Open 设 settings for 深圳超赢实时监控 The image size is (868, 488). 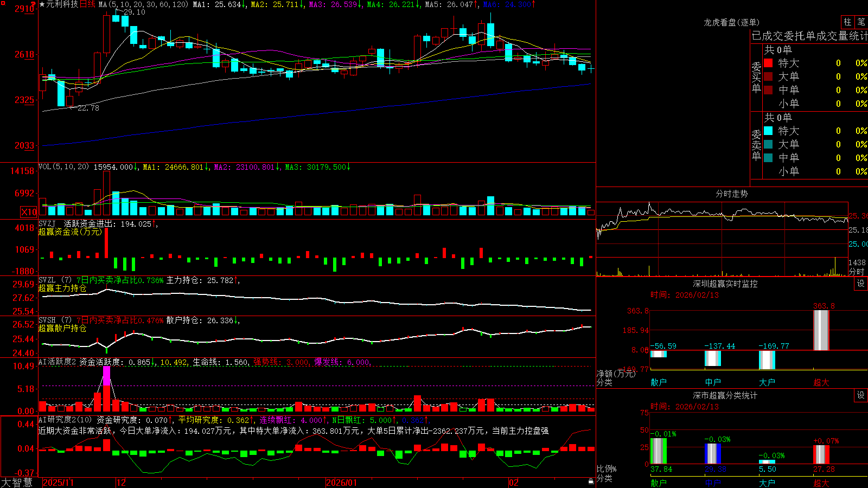click(x=861, y=284)
